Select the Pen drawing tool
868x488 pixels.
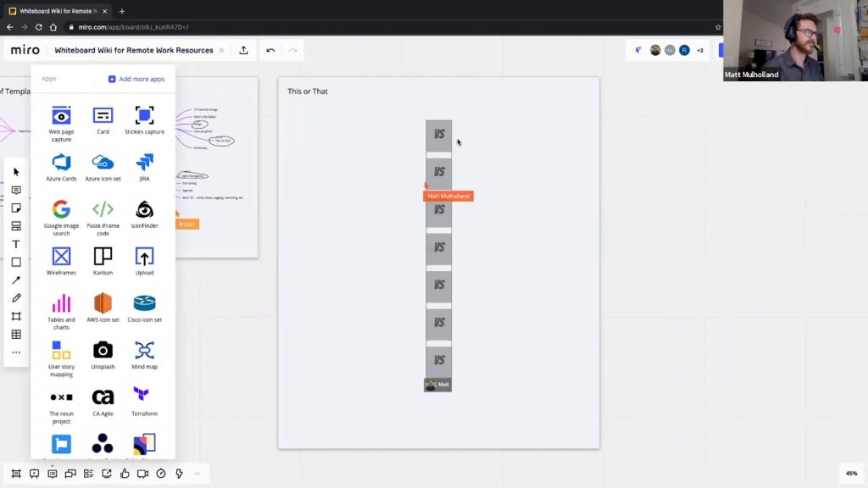pos(16,298)
